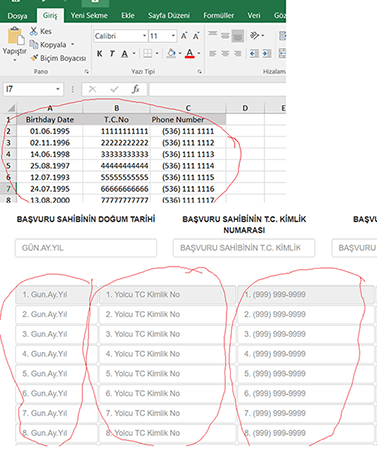
Task: Switch to the Giriş tab
Action: pyautogui.click(x=50, y=16)
